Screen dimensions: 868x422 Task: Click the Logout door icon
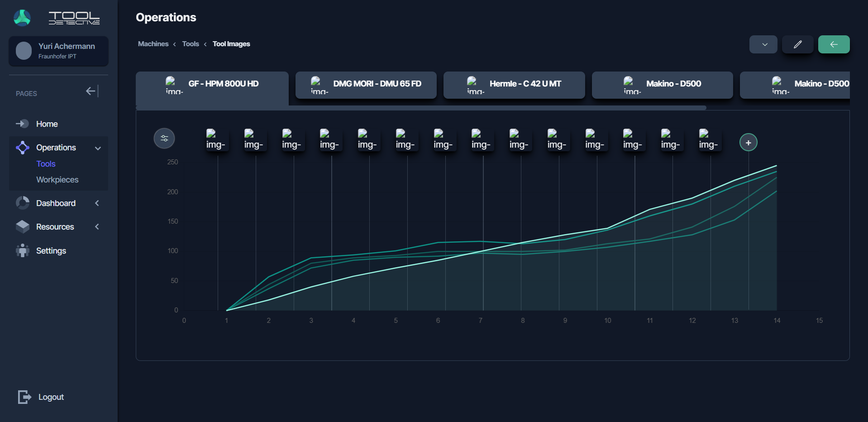pyautogui.click(x=24, y=397)
